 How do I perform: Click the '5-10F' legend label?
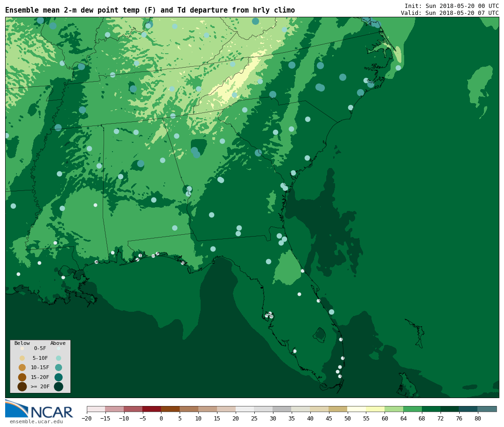click(x=40, y=358)
